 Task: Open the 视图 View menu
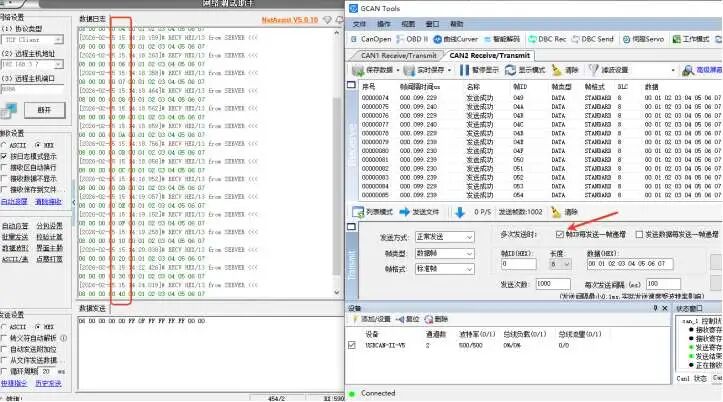(x=408, y=24)
